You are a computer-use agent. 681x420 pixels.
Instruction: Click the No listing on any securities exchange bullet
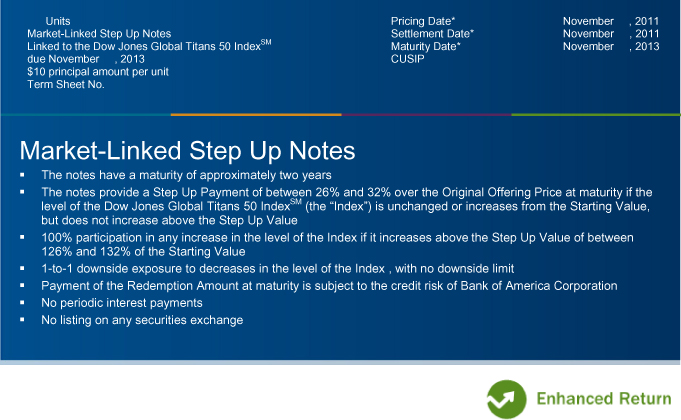pos(142,320)
